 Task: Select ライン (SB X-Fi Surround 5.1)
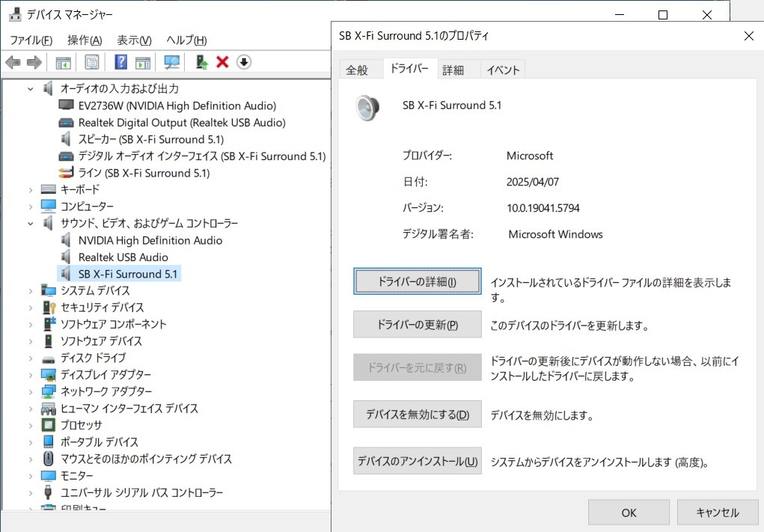tap(144, 173)
